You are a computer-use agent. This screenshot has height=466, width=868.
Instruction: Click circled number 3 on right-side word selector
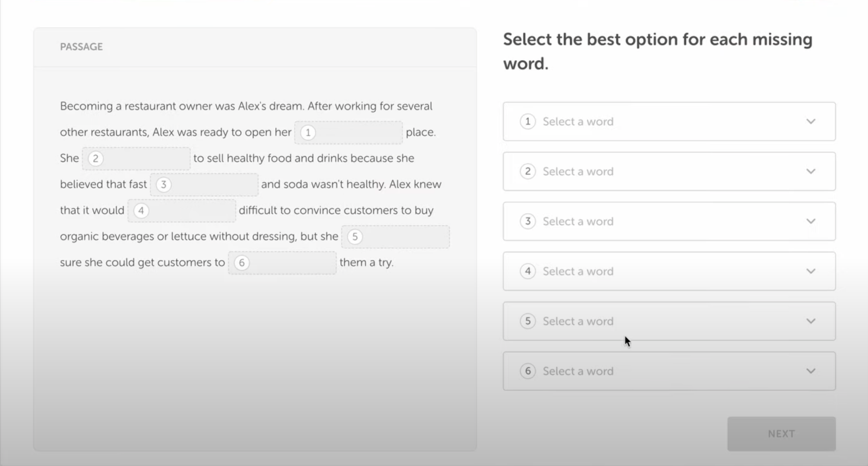(x=527, y=221)
